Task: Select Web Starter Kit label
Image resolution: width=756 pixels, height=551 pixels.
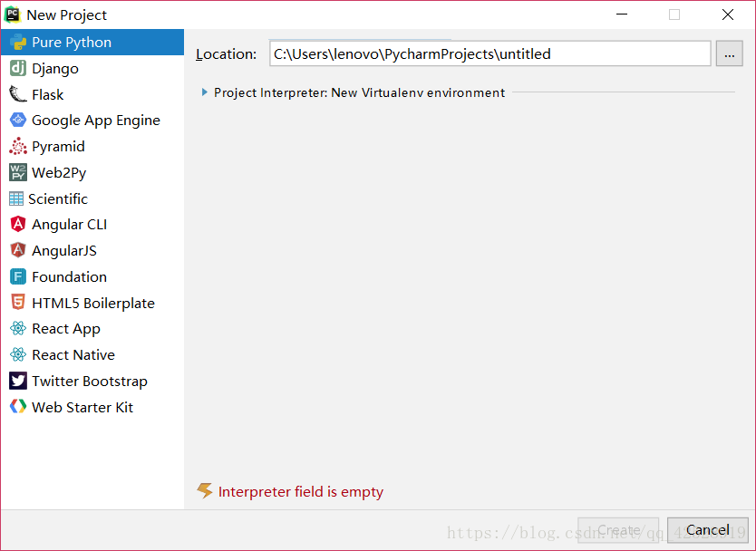Action: pos(82,407)
